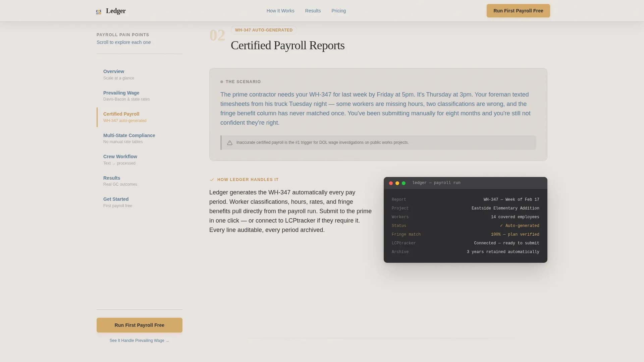The image size is (644, 362).
Task: Click the green dot in terminal window
Action: click(x=404, y=183)
